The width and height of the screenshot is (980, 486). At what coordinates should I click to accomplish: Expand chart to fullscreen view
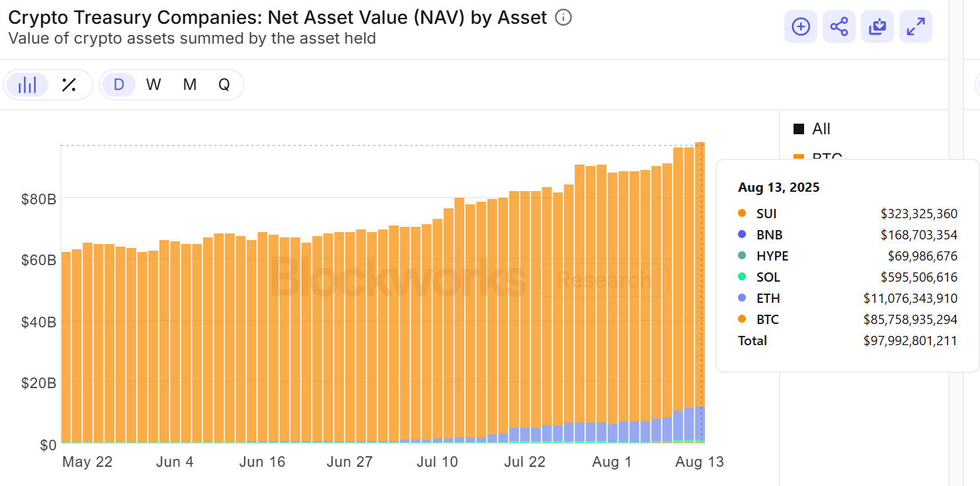point(916,27)
